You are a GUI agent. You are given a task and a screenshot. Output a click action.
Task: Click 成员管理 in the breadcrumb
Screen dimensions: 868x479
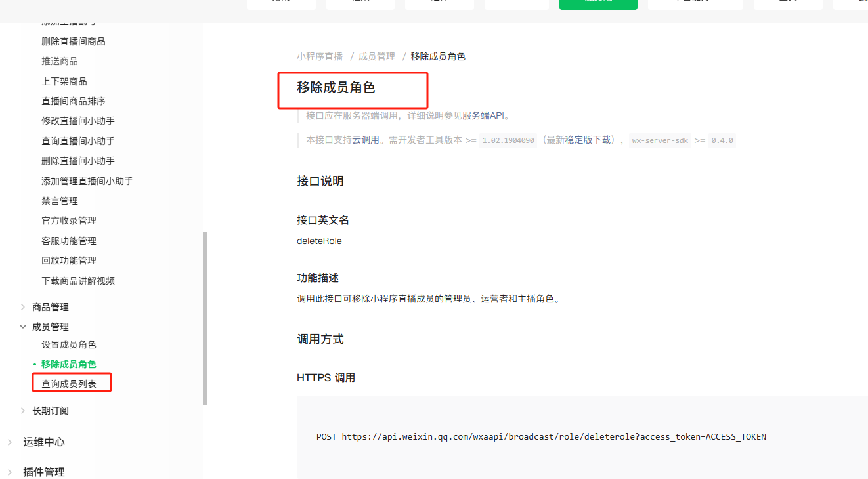point(377,56)
